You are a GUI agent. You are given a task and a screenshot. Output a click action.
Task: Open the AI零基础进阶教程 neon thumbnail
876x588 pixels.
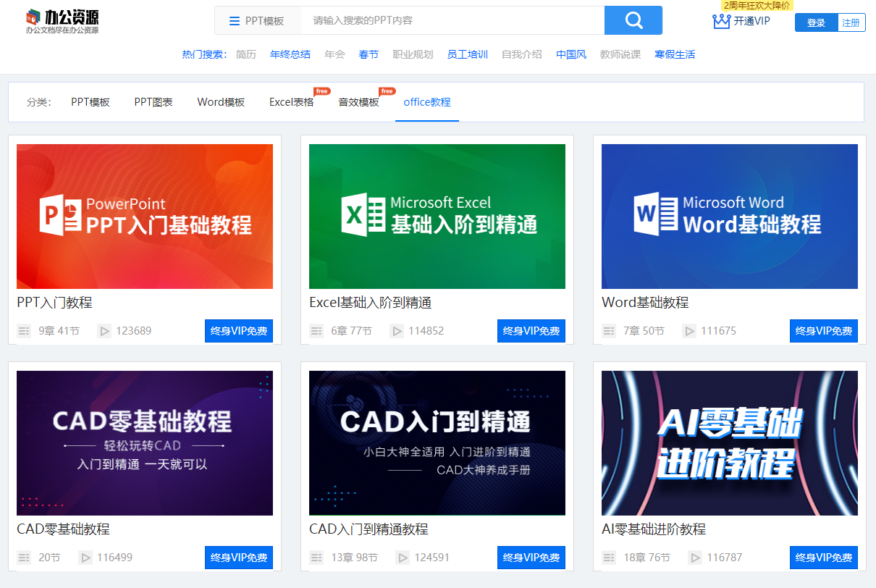click(x=730, y=443)
